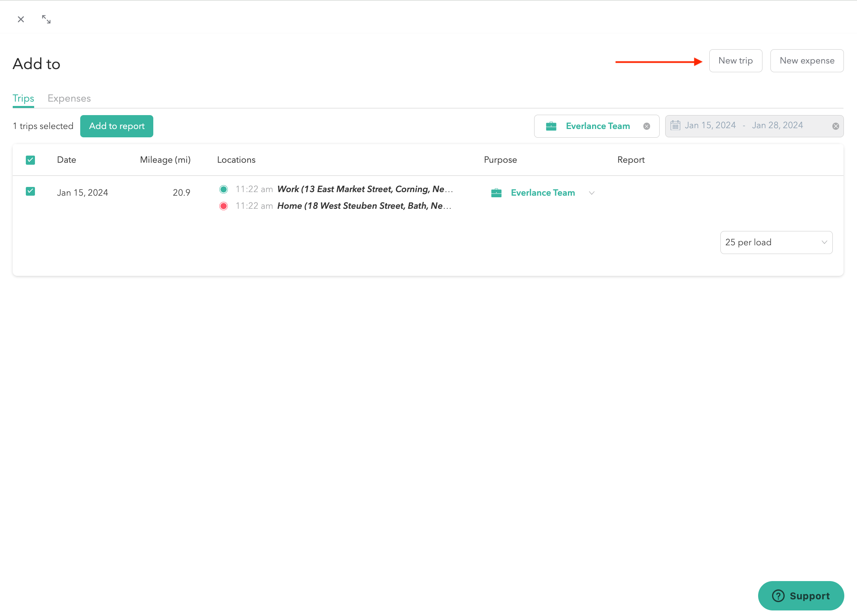This screenshot has height=616, width=857.
Task: Click the red end location marker
Action: coord(224,206)
